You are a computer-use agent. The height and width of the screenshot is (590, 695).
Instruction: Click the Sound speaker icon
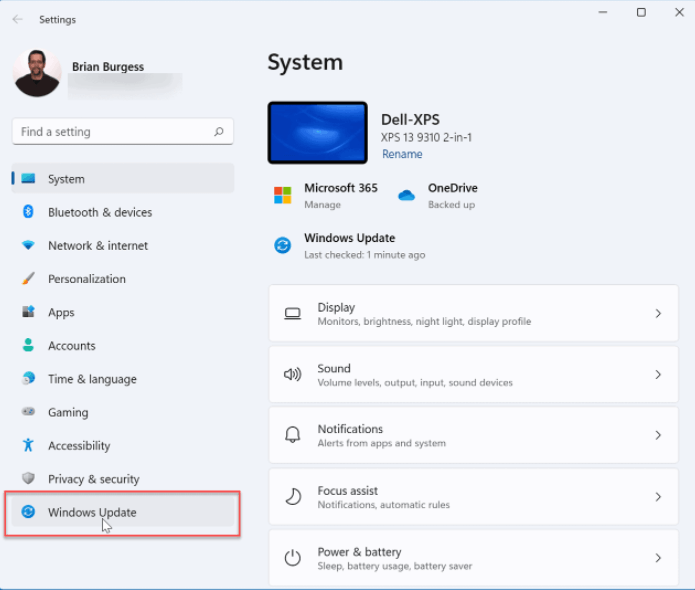293,375
